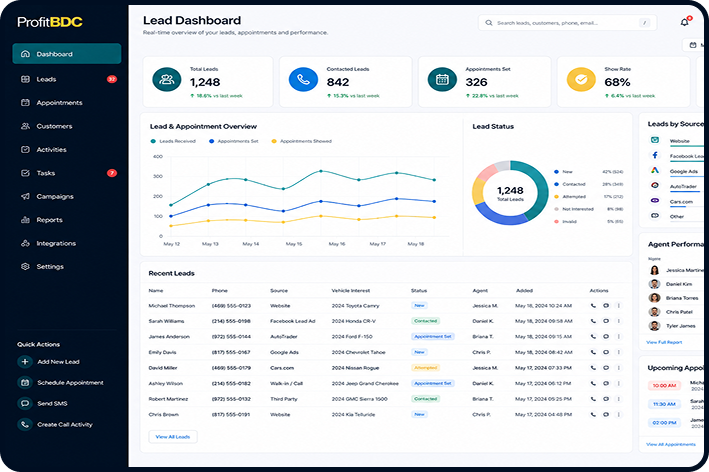
Task: Click the Add New Lead plus icon
Action: click(x=25, y=362)
